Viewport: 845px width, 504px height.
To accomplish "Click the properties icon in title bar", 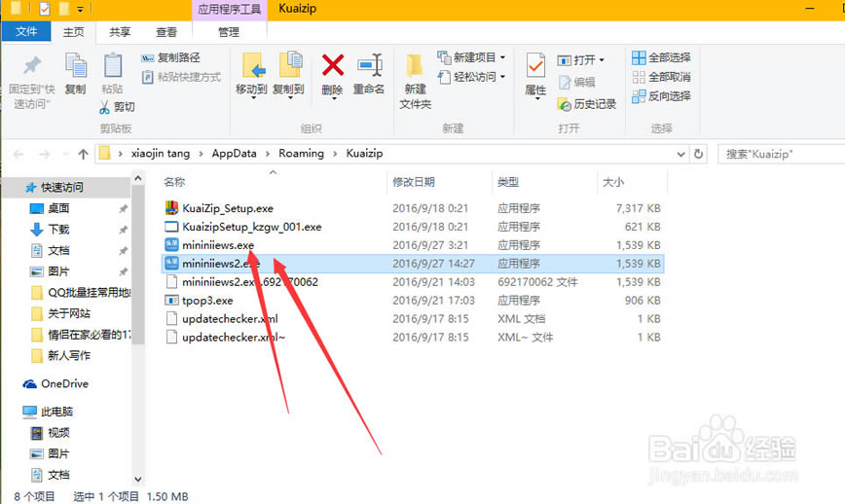I will (x=45, y=9).
